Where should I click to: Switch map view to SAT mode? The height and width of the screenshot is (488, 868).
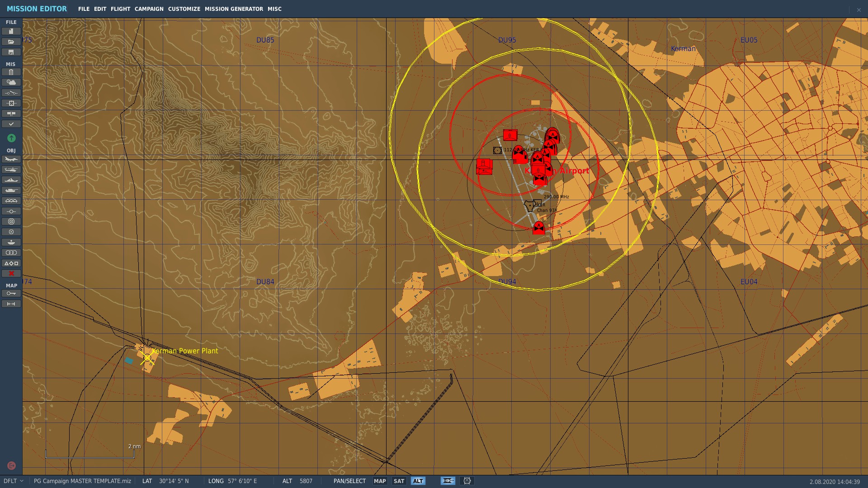399,481
